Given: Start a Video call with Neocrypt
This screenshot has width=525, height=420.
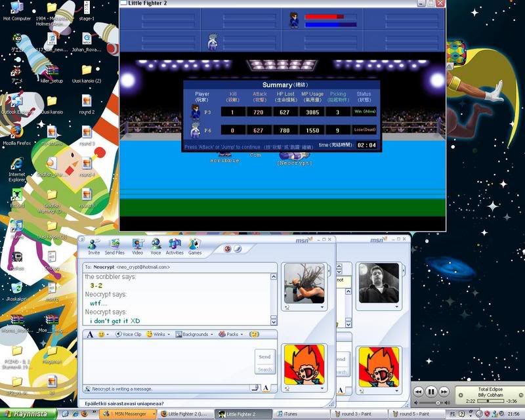Looking at the screenshot, I should tap(137, 245).
